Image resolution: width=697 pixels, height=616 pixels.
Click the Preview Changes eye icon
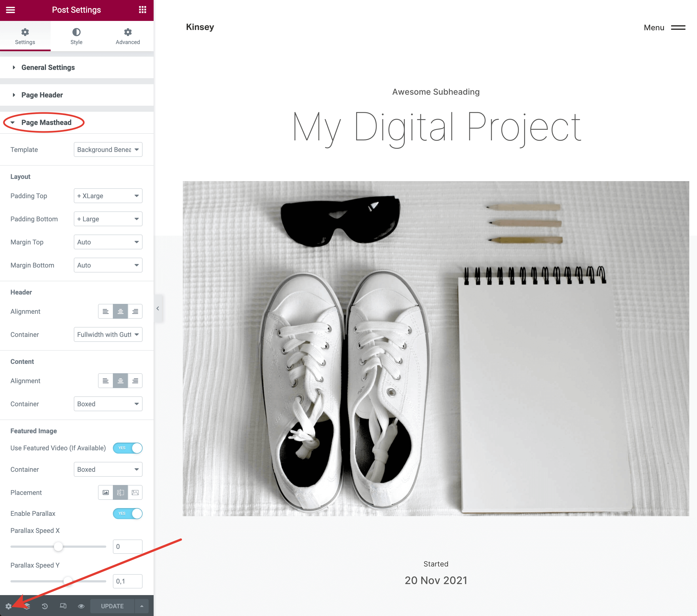(x=81, y=606)
